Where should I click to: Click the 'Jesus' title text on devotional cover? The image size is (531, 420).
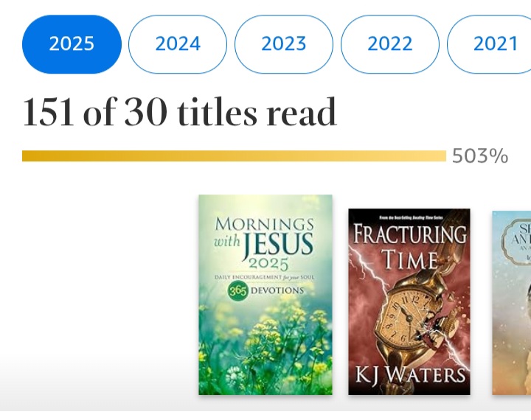[278, 243]
